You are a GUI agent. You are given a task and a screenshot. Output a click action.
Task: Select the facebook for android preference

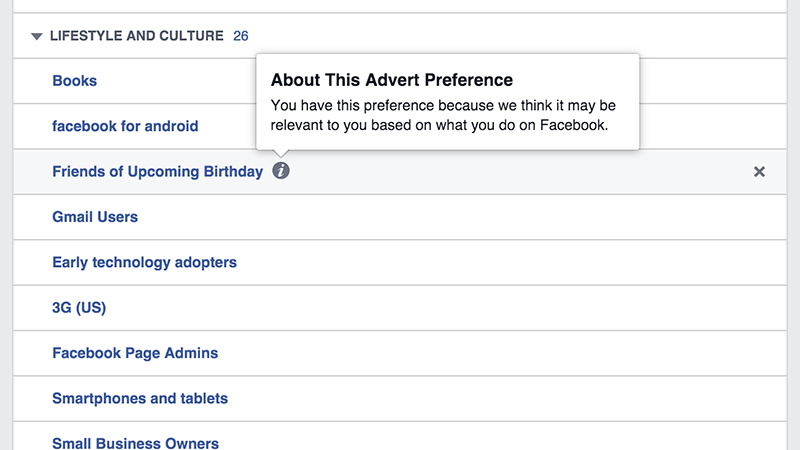(x=125, y=126)
